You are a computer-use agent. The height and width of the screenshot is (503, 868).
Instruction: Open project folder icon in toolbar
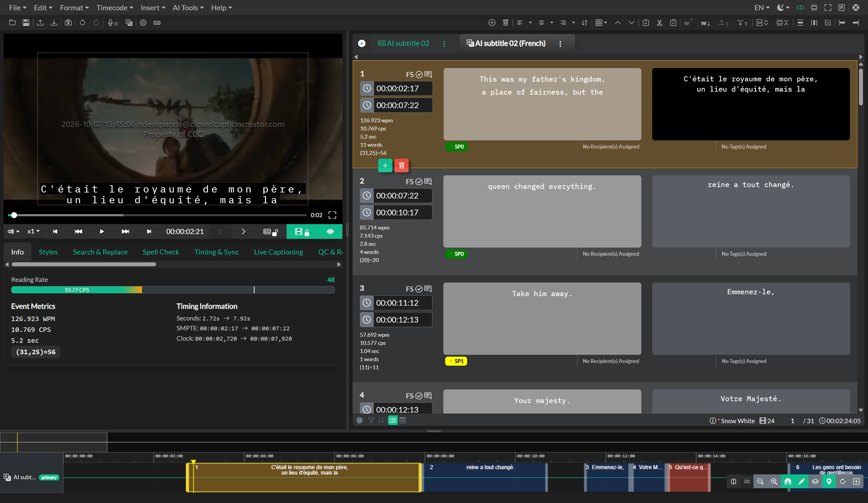click(12, 23)
